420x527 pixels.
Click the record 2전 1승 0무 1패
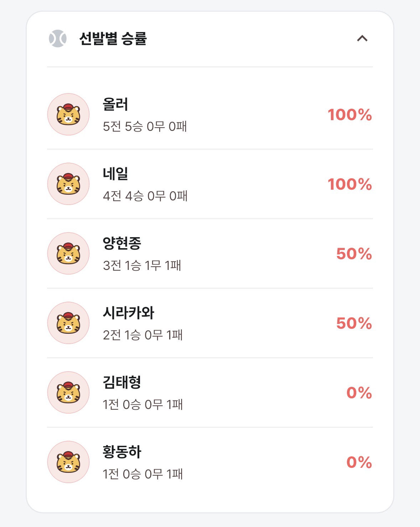point(142,335)
